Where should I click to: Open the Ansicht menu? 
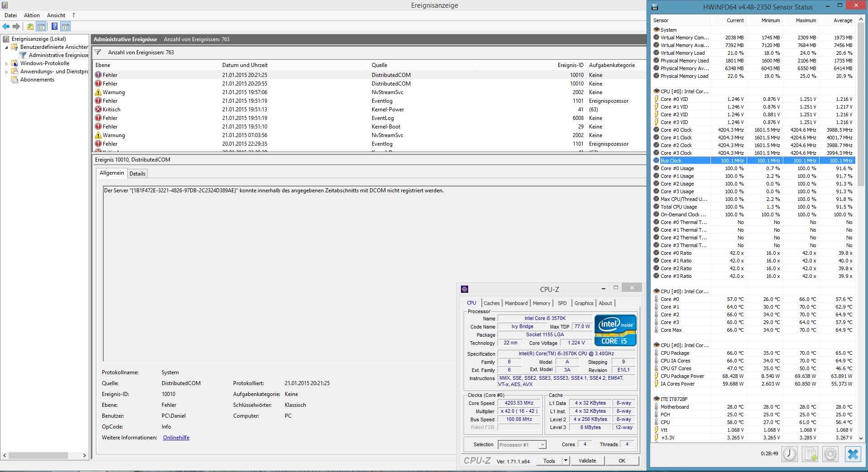(56, 15)
